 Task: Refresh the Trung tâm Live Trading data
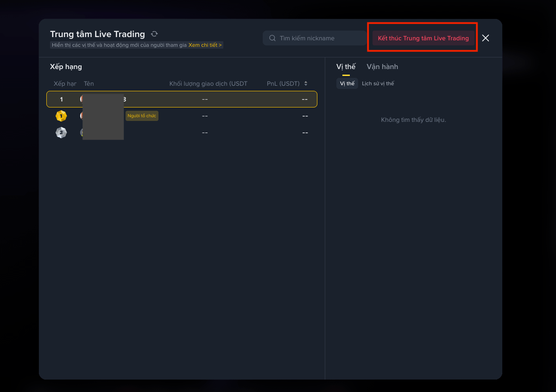click(154, 34)
